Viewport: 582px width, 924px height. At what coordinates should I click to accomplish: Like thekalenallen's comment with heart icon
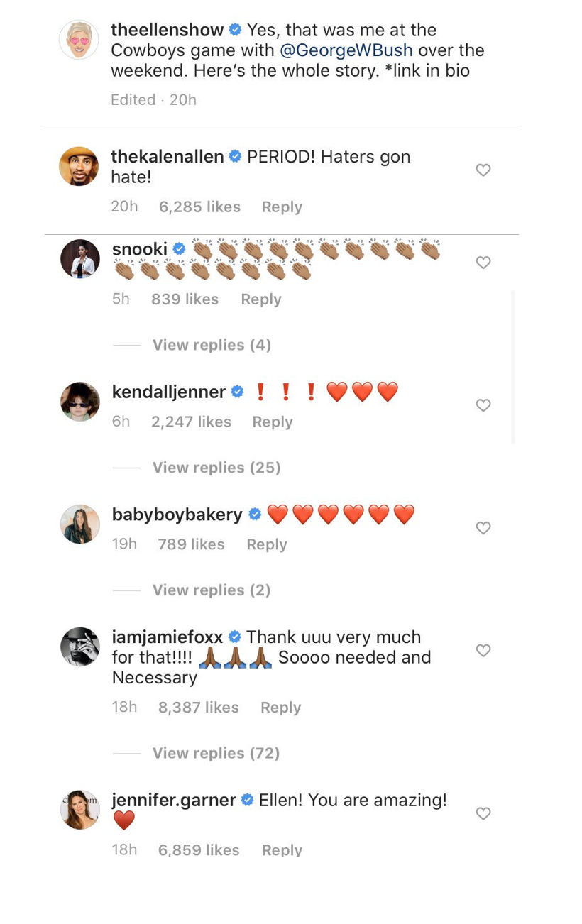coord(483,170)
